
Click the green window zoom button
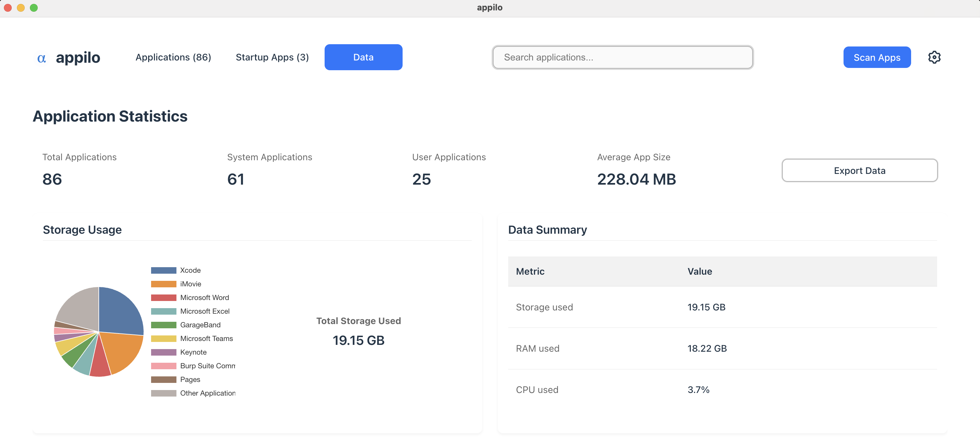(34, 7)
